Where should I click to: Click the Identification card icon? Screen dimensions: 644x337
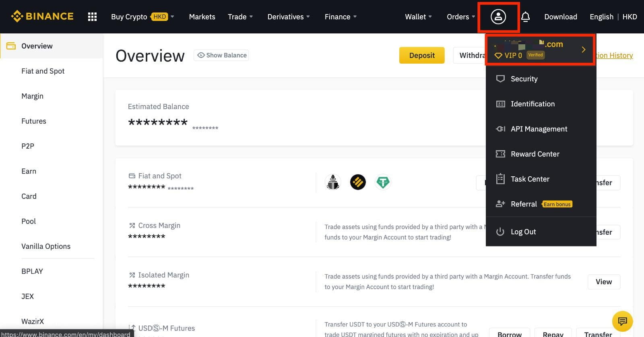[500, 104]
